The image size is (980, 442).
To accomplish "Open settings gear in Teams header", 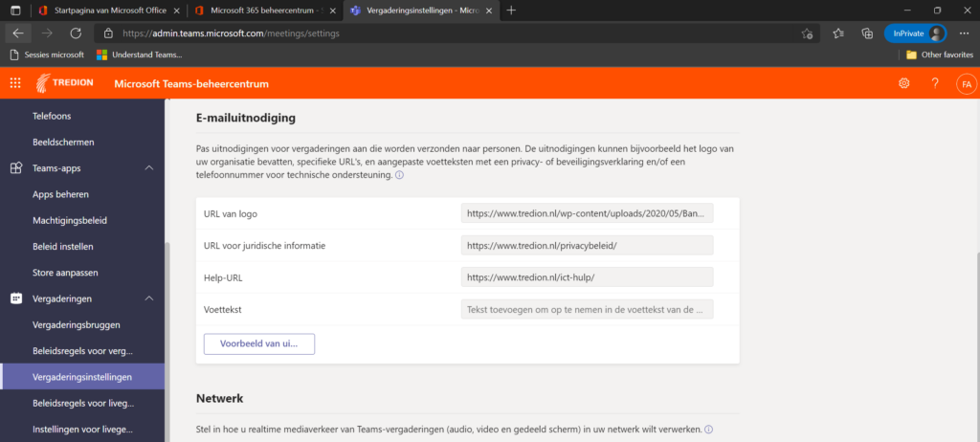I will click(x=903, y=83).
